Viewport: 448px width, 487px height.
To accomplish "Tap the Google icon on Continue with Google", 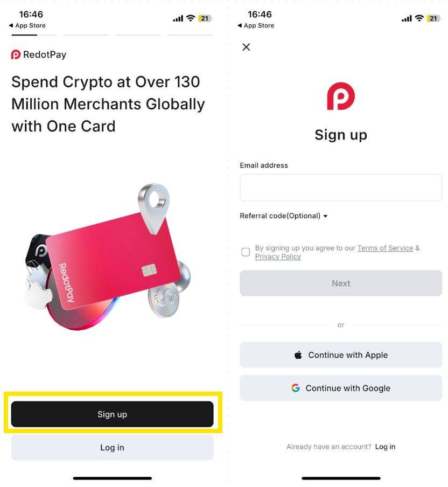I will tap(296, 388).
